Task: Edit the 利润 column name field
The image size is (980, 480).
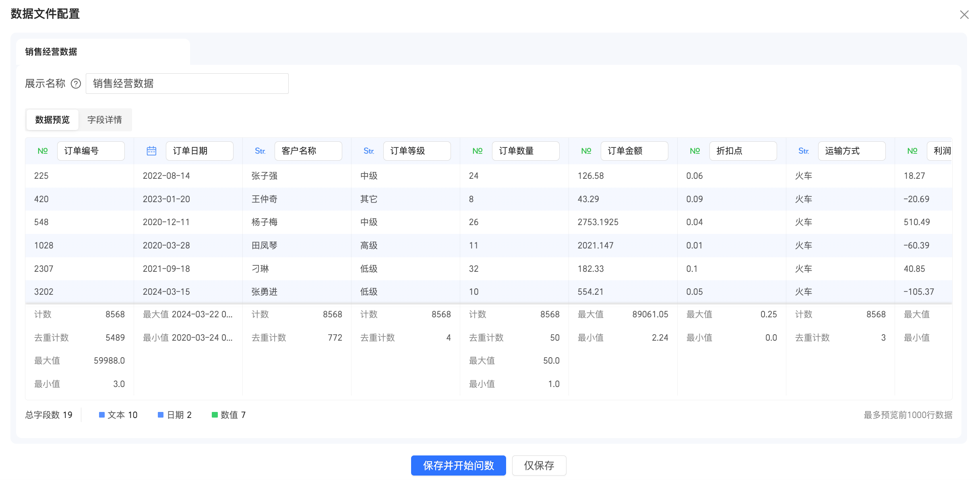Action: click(x=940, y=151)
